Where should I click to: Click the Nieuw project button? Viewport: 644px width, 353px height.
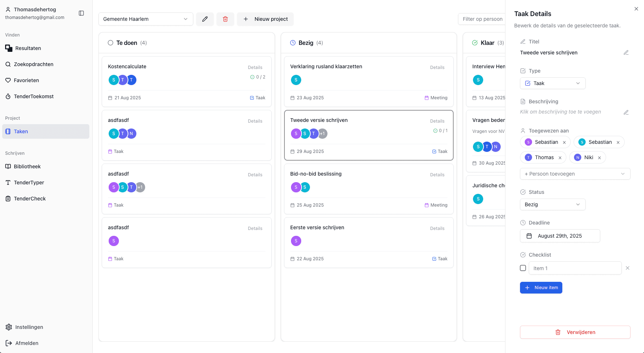coord(265,19)
